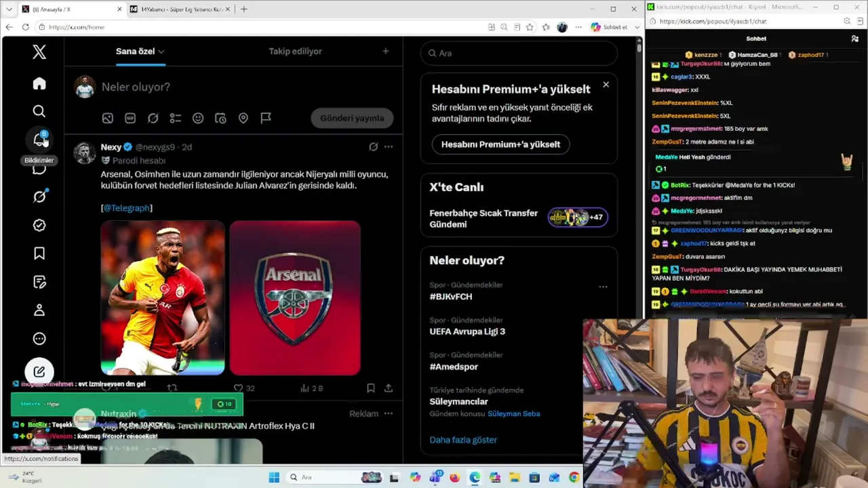This screenshot has height=488, width=868.
Task: Click the Sohbet et Copilot button
Action: tap(609, 27)
